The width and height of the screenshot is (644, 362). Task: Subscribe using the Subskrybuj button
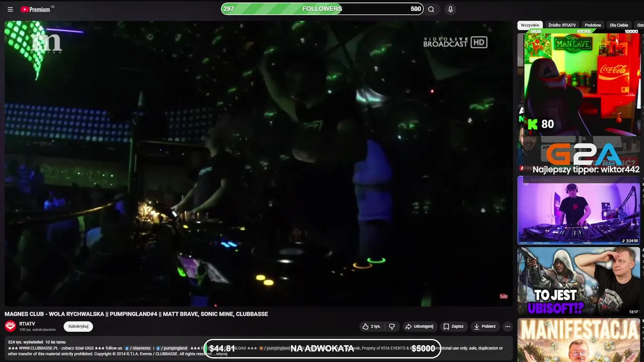pyautogui.click(x=78, y=326)
